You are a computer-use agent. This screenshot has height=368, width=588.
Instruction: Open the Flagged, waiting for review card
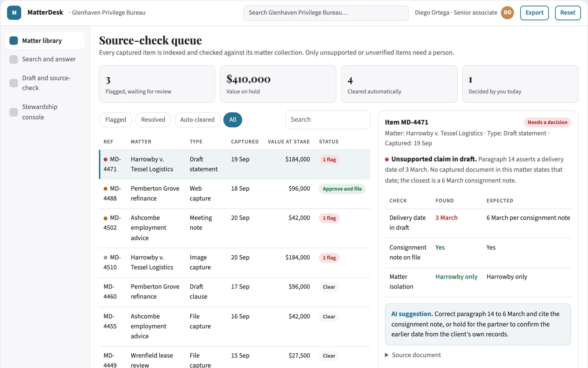click(157, 84)
